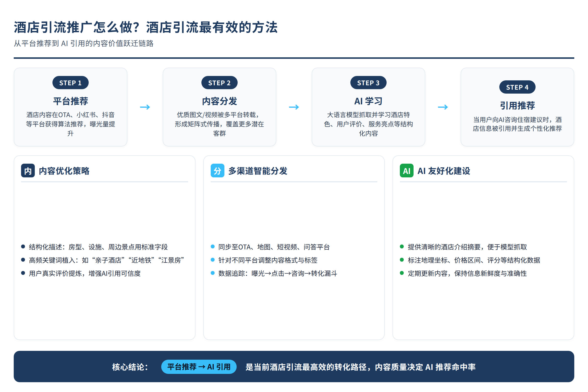Image resolution: width=588 pixels, height=392 pixels.
Task: Click the subtitle 从平台推荐到 AI 引用
Action: click(x=84, y=44)
